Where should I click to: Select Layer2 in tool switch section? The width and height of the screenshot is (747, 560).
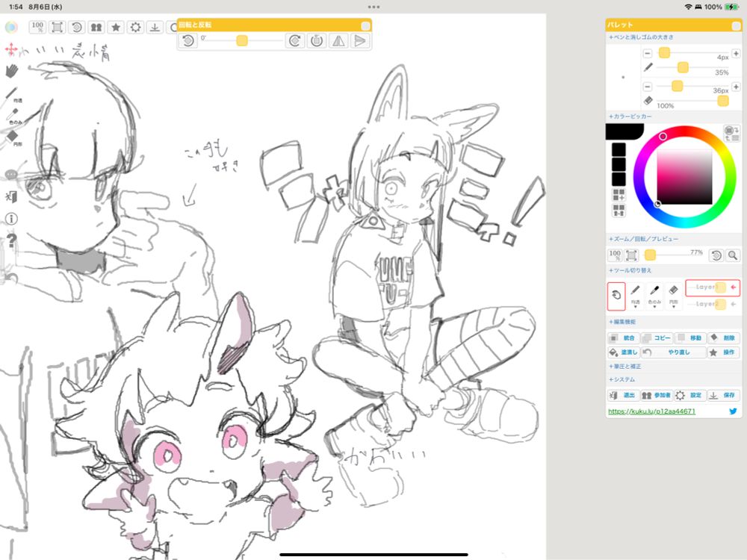(x=712, y=304)
